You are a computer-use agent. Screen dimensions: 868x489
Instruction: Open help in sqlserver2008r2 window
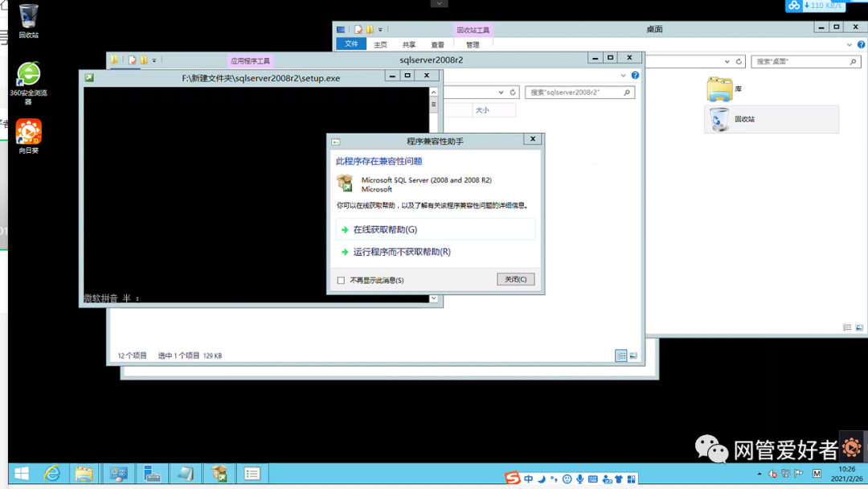tap(635, 76)
